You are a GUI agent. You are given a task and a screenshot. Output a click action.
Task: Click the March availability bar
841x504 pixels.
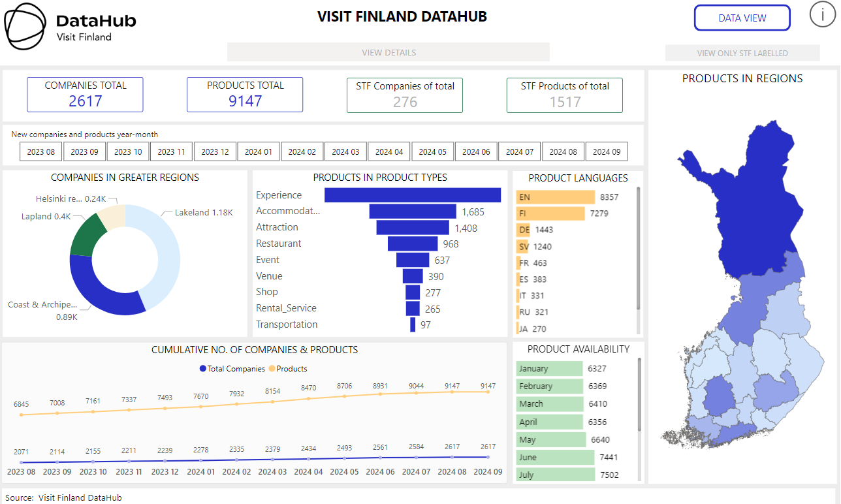(x=550, y=404)
